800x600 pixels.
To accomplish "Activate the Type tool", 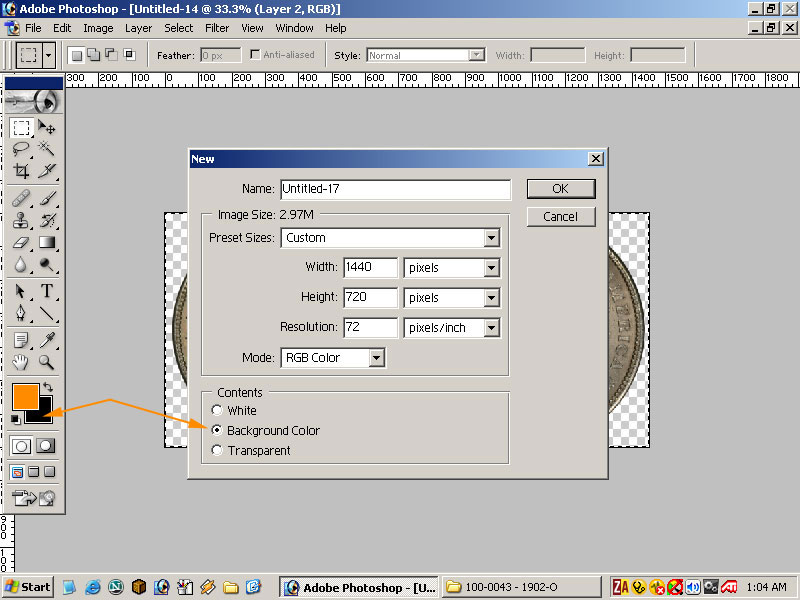I will pyautogui.click(x=46, y=292).
